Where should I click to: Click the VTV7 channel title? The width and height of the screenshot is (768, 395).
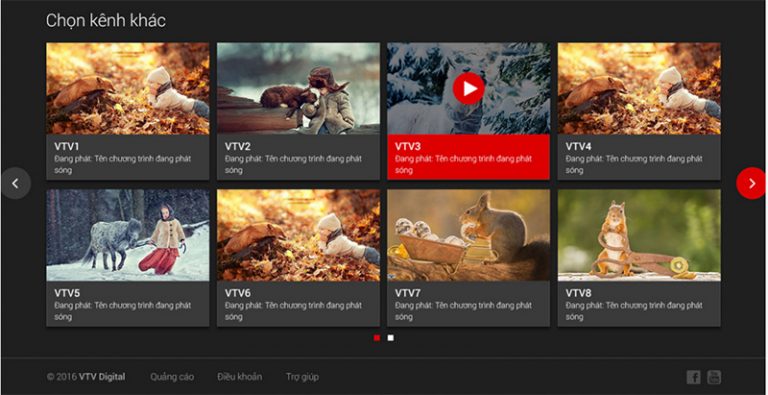(x=408, y=293)
